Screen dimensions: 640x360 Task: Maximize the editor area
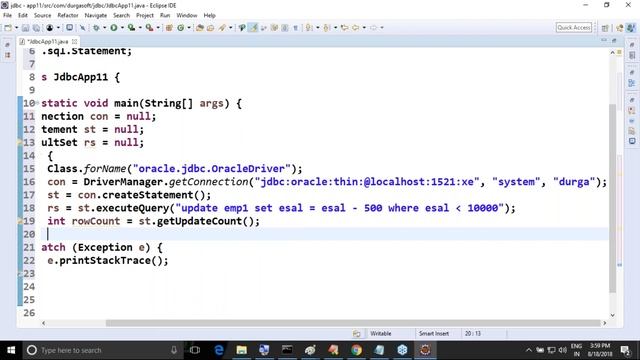[x=614, y=40]
